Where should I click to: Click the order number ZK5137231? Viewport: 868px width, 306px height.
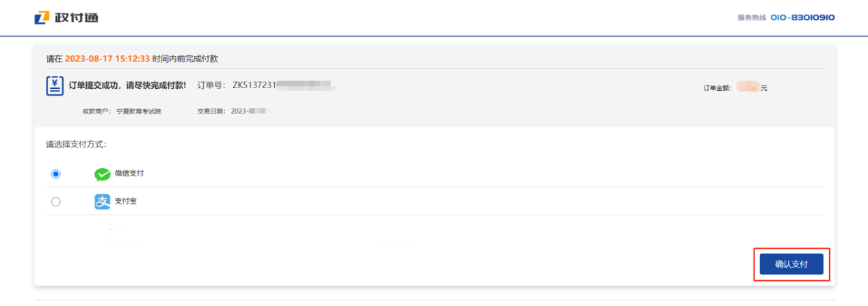(x=254, y=85)
